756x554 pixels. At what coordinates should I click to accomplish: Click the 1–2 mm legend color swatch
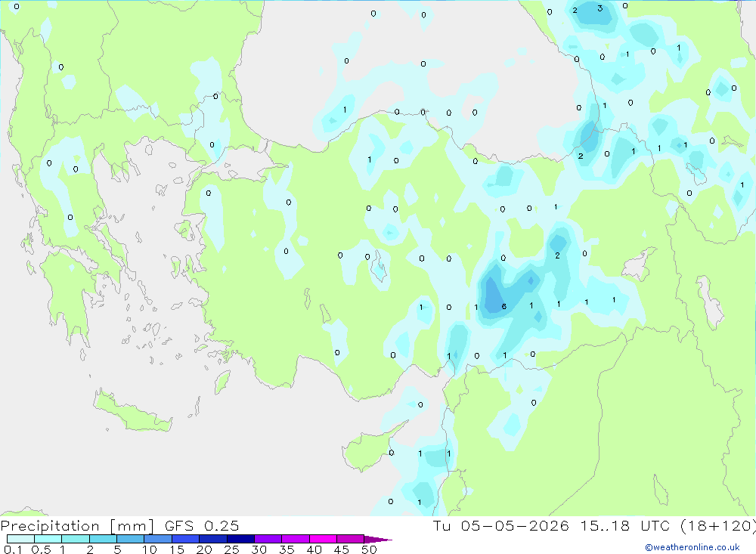(76, 539)
